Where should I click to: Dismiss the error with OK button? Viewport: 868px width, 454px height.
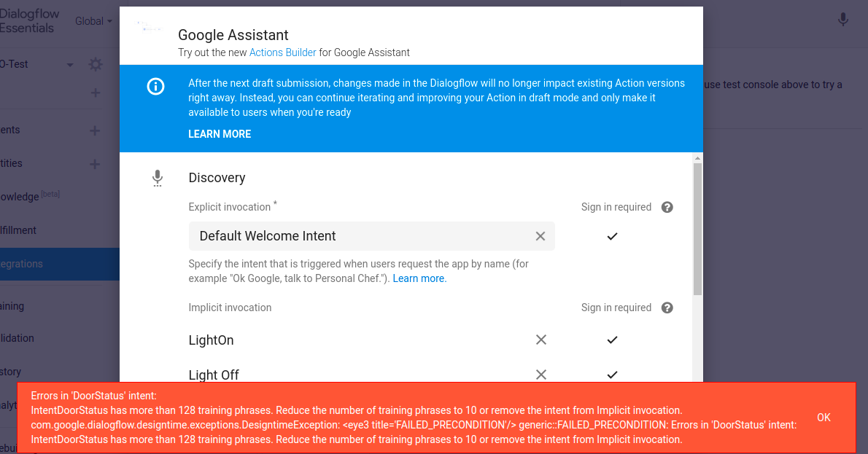tap(824, 418)
